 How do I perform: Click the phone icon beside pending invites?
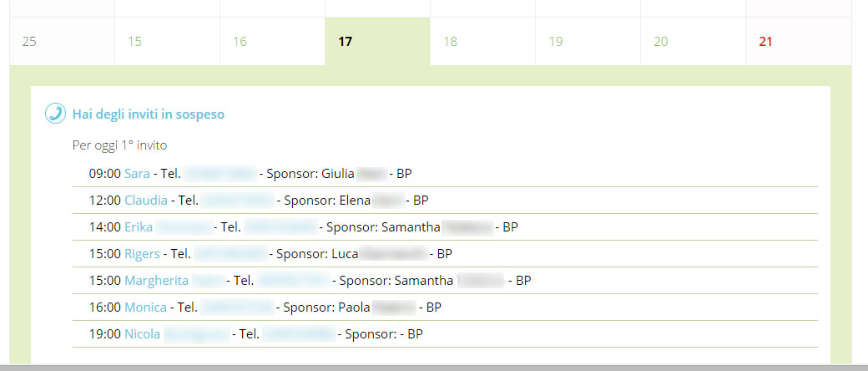point(55,114)
